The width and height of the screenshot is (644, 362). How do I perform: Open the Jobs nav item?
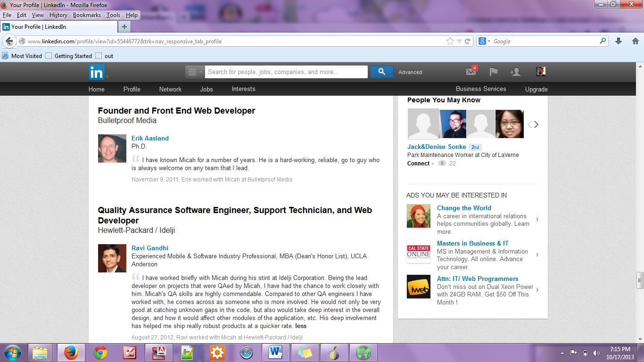[206, 89]
